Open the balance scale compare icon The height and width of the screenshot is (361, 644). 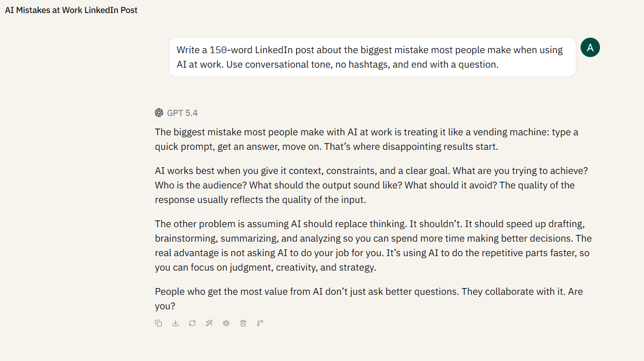[x=226, y=323]
